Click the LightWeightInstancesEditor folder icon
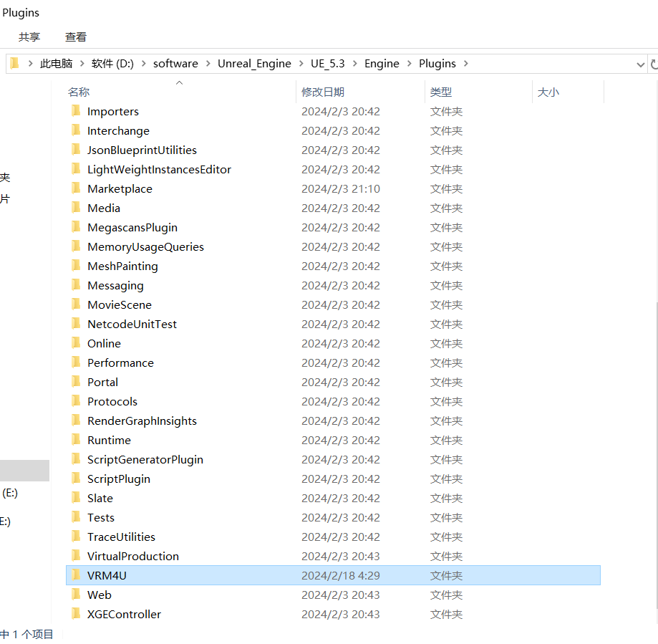 76,169
